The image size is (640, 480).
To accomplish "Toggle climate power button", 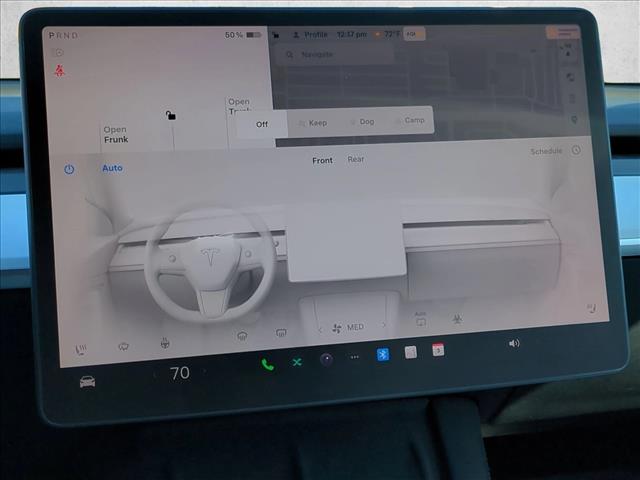I will click(69, 169).
